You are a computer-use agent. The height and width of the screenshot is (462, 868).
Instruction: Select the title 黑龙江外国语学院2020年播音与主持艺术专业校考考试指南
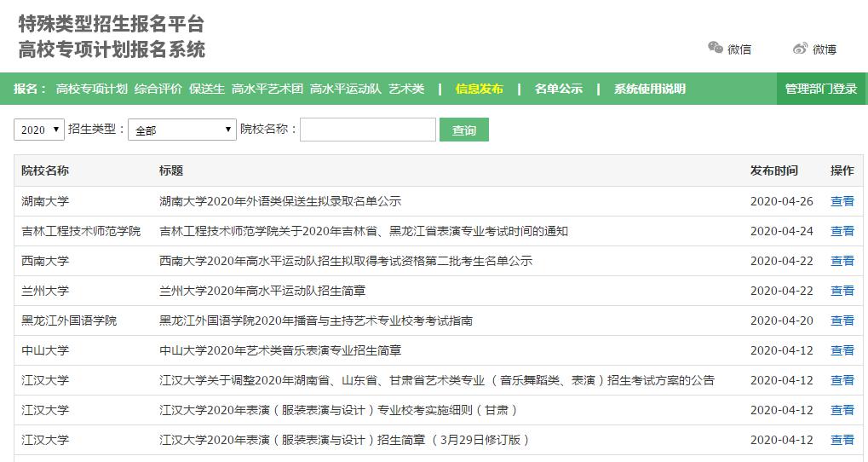pyautogui.click(x=316, y=321)
